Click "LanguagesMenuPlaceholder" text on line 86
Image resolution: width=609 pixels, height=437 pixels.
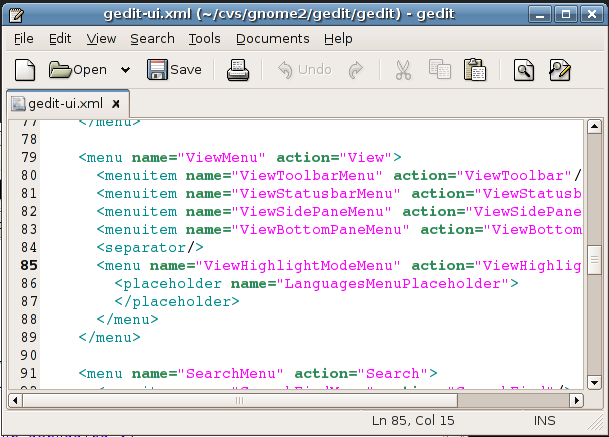[x=393, y=284]
